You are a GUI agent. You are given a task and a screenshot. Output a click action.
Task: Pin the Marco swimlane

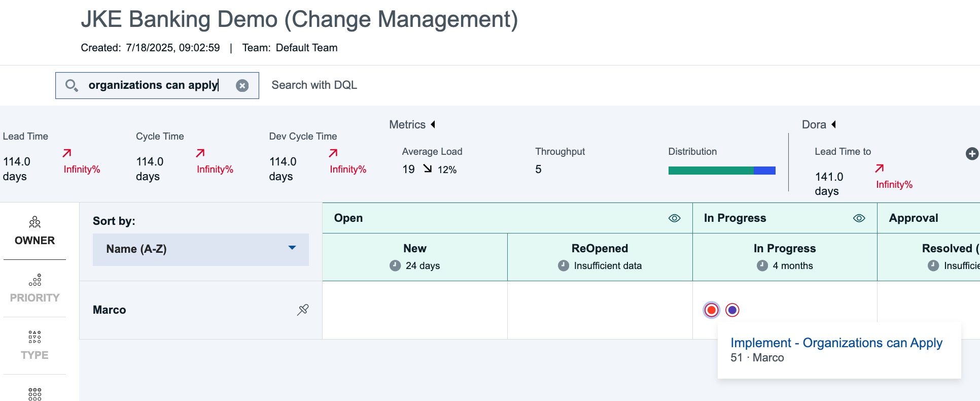303,310
